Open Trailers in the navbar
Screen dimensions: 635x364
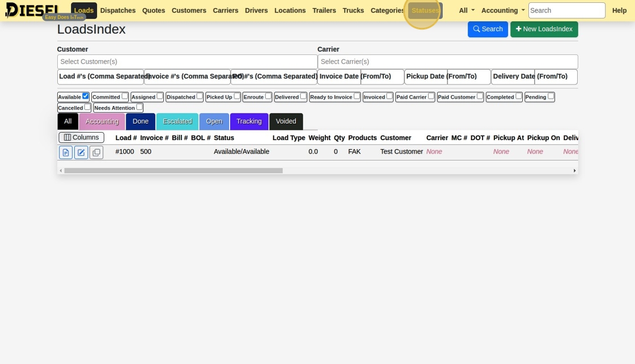(324, 11)
